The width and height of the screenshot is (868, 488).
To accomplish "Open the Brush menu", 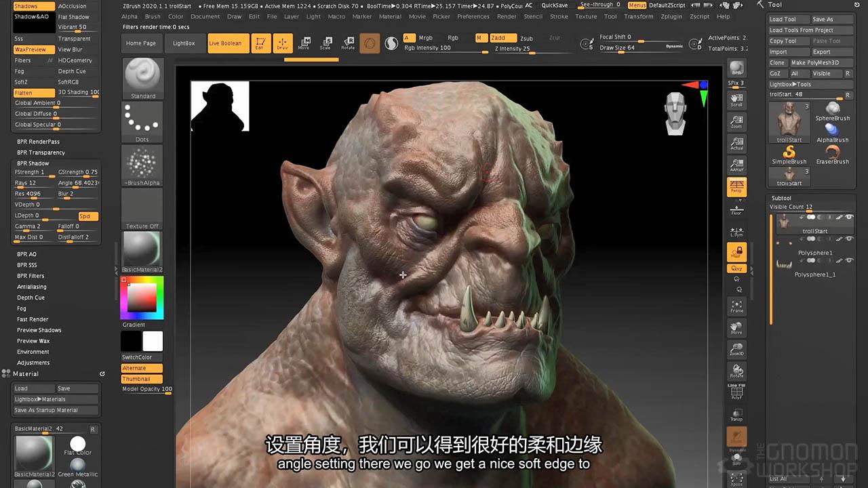I will [x=153, y=16].
